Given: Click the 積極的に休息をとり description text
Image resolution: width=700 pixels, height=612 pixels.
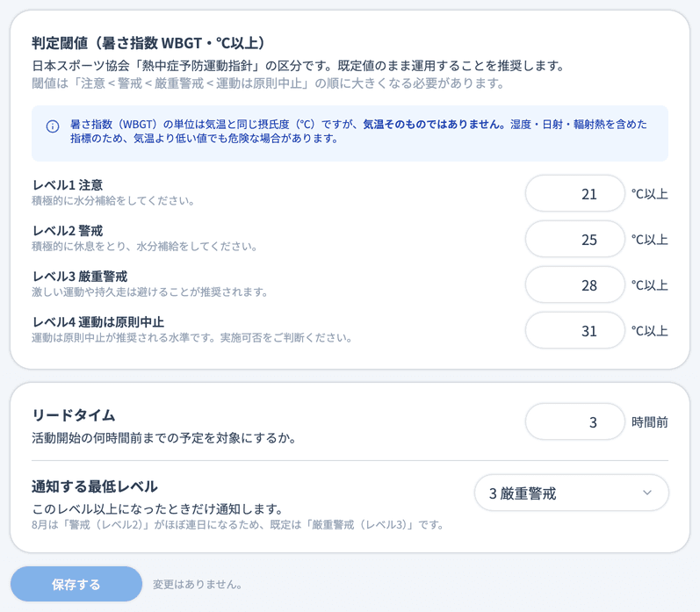Looking at the screenshot, I should 144,247.
